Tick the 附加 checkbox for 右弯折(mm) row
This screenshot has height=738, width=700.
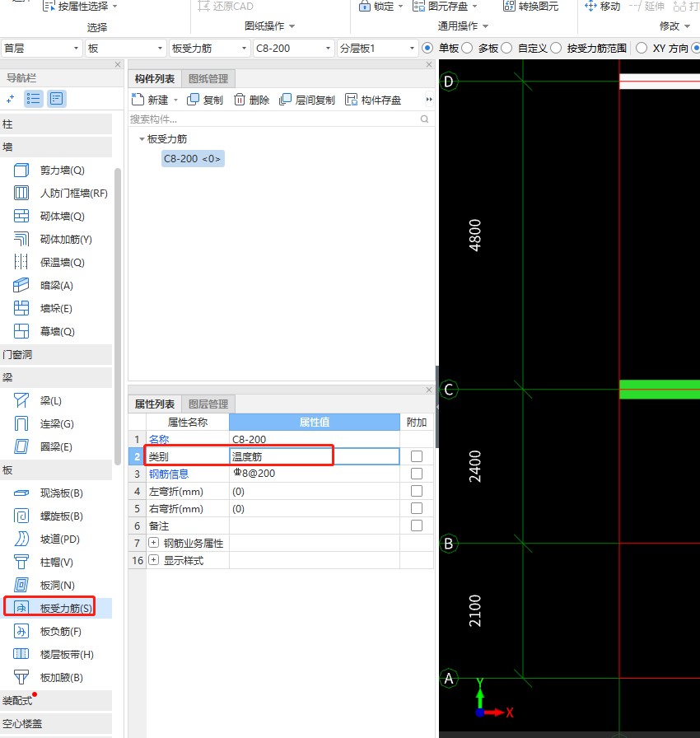(417, 508)
